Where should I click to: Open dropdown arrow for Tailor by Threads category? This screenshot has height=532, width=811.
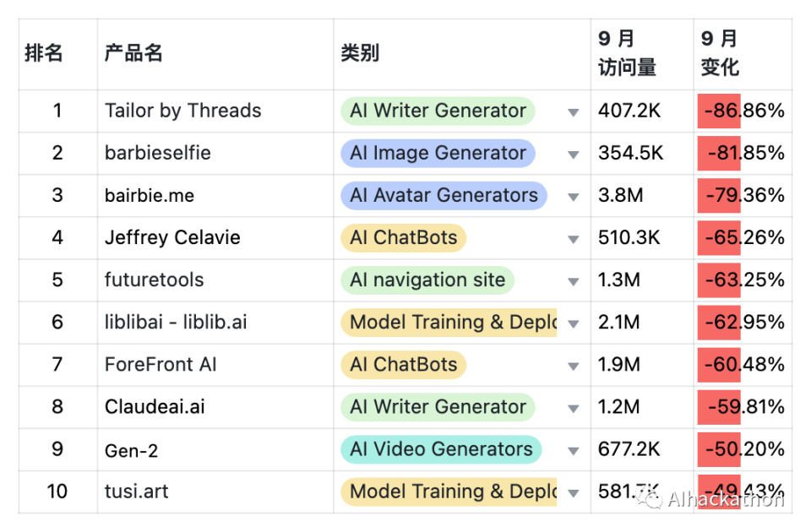pyautogui.click(x=574, y=112)
